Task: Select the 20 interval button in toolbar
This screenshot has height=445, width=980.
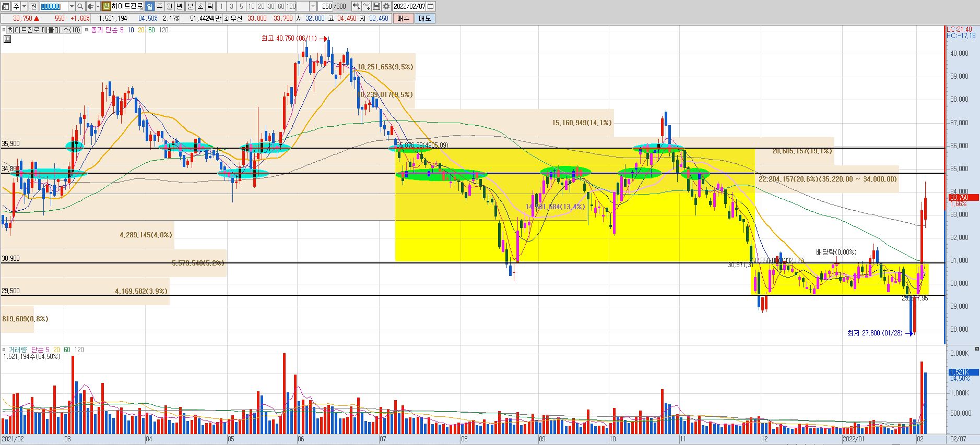Action: coord(261,6)
